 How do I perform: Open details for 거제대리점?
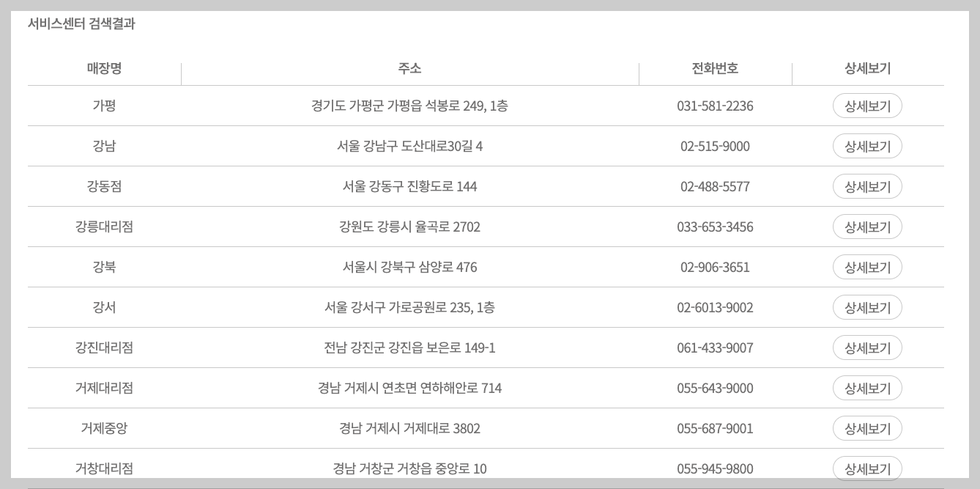pyautogui.click(x=867, y=388)
